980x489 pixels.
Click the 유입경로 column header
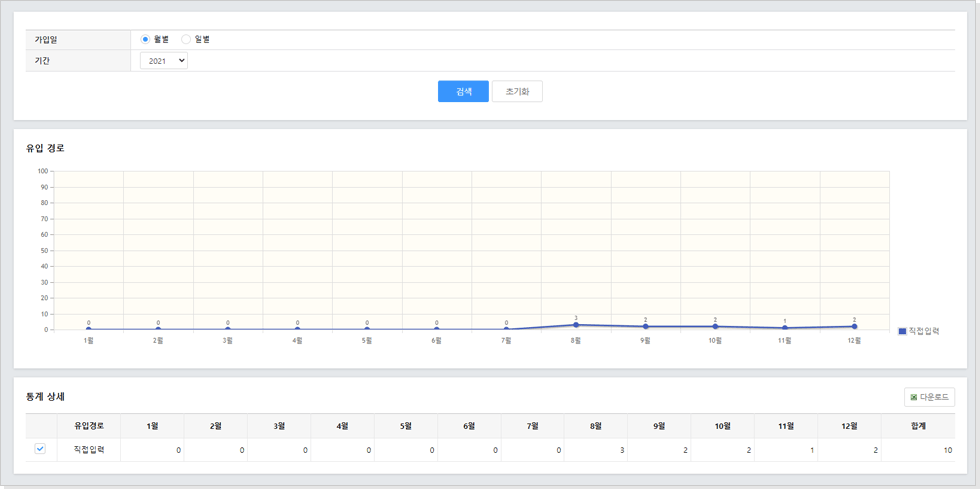point(89,426)
